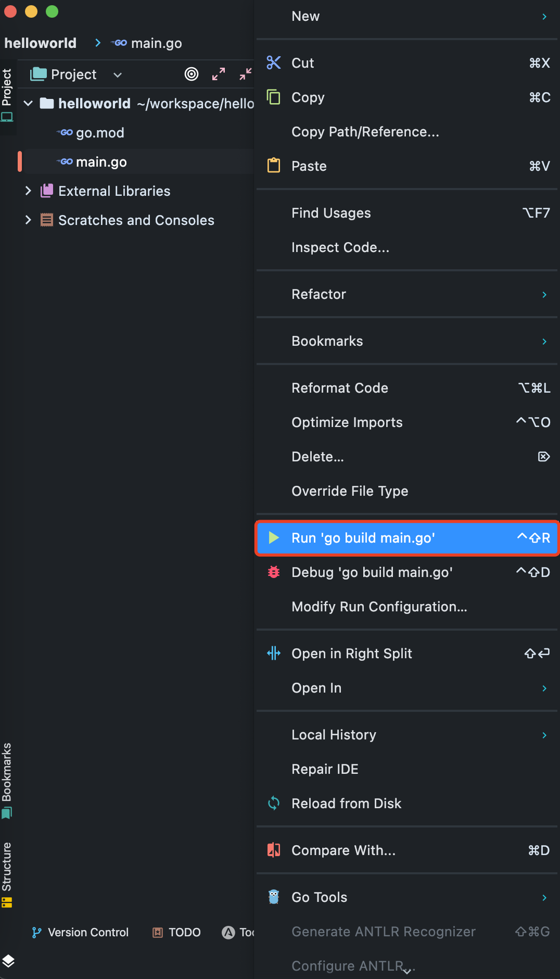
Task: Choose Open in Right Split
Action: pos(351,654)
